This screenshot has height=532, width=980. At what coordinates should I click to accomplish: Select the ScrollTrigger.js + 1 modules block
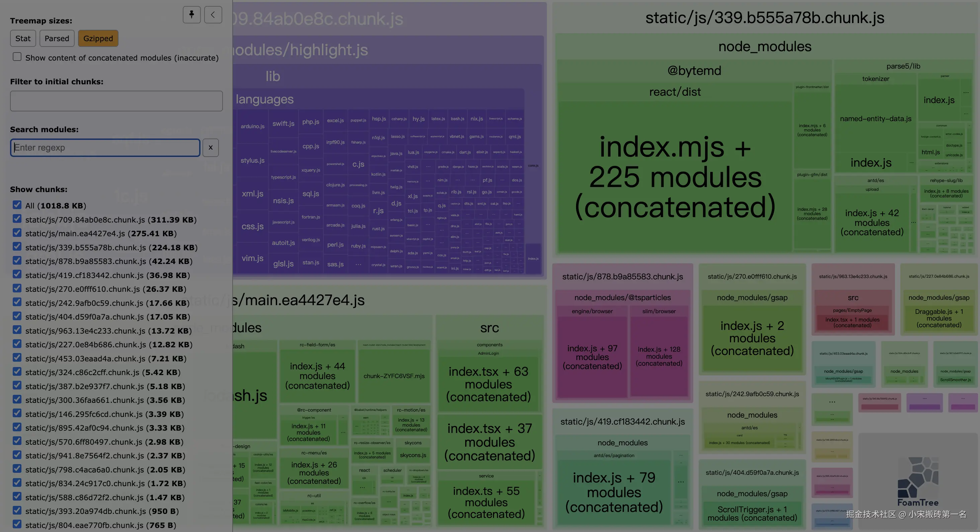point(752,513)
